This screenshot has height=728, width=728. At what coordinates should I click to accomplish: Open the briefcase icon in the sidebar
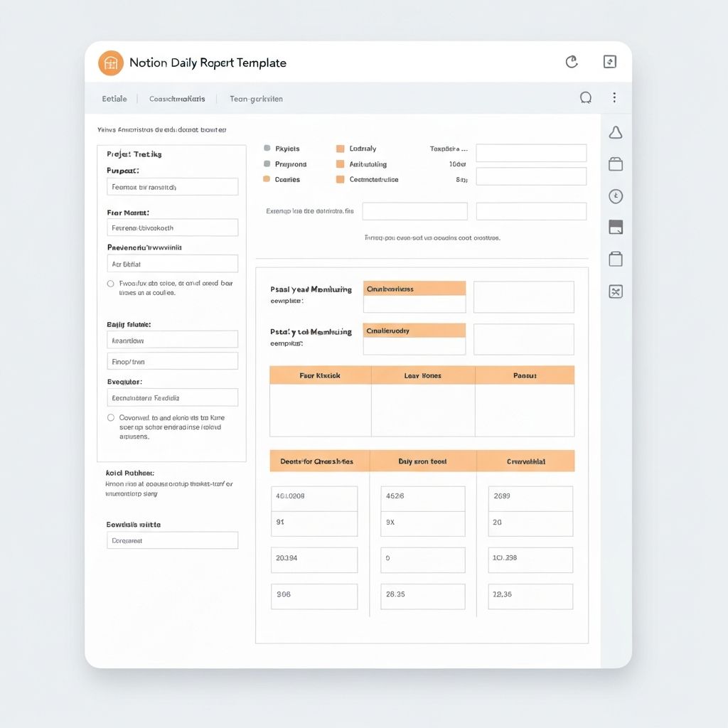point(615,164)
